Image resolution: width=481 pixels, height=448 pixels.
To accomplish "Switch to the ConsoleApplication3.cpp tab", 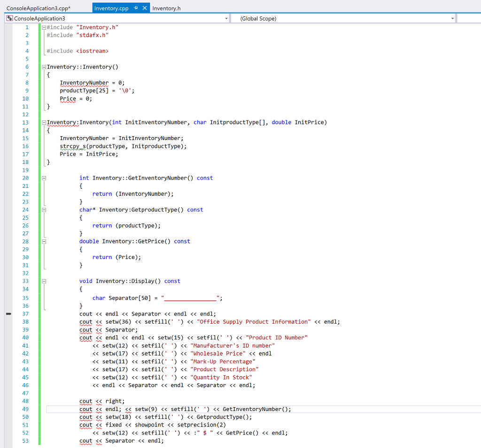I will (39, 8).
